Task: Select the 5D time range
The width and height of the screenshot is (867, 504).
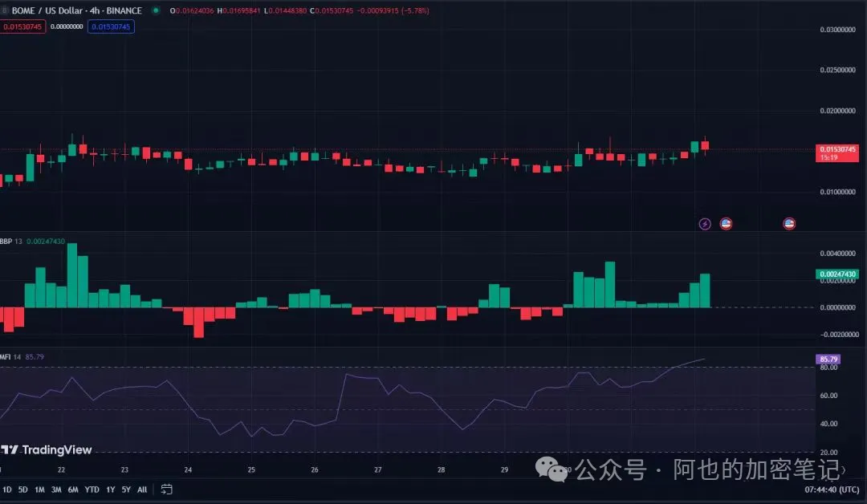Action: 22,489
